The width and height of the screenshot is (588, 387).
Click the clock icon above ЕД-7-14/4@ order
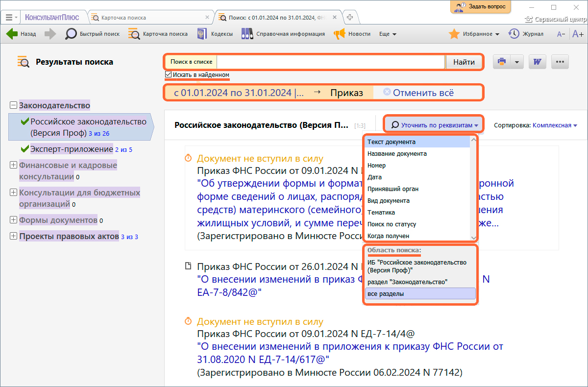click(x=188, y=321)
